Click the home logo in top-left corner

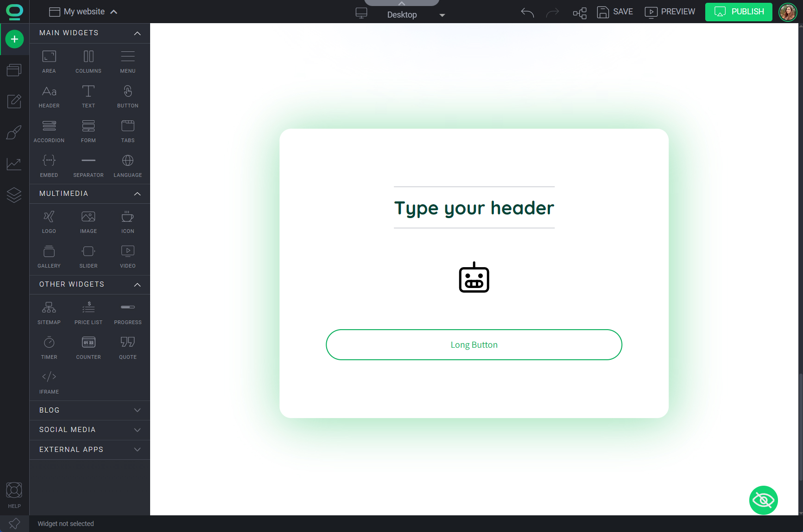pyautogui.click(x=14, y=12)
